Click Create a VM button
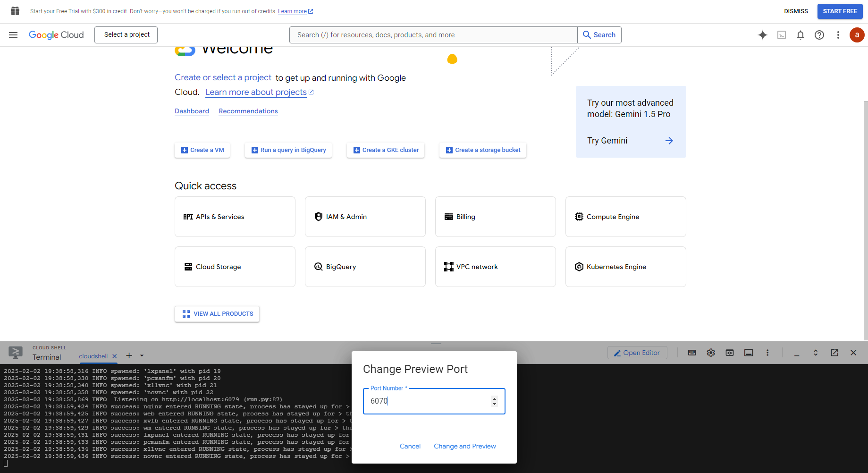 coord(202,150)
